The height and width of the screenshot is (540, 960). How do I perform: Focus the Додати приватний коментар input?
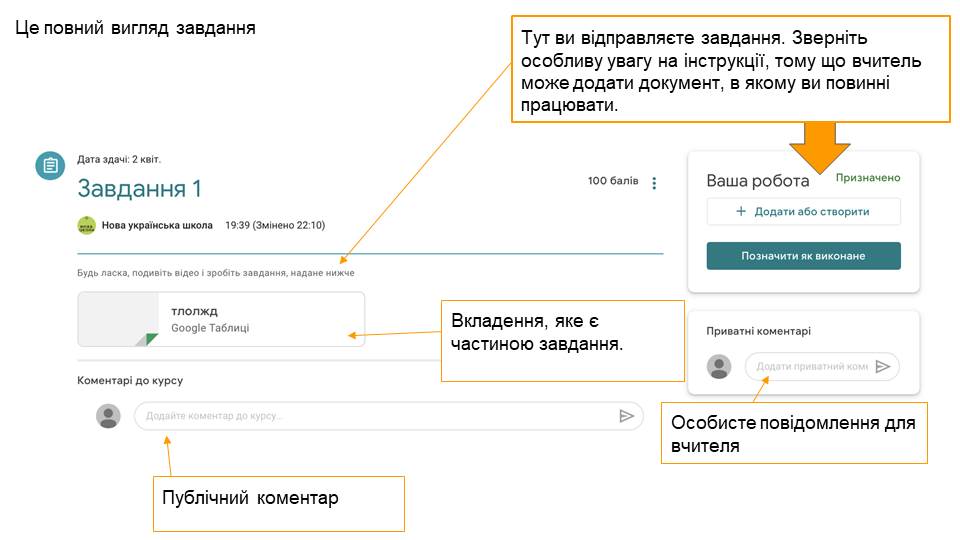click(x=810, y=367)
